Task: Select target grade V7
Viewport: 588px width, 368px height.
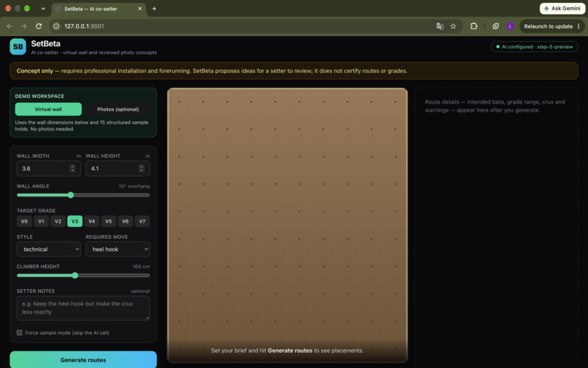Action: pos(142,221)
